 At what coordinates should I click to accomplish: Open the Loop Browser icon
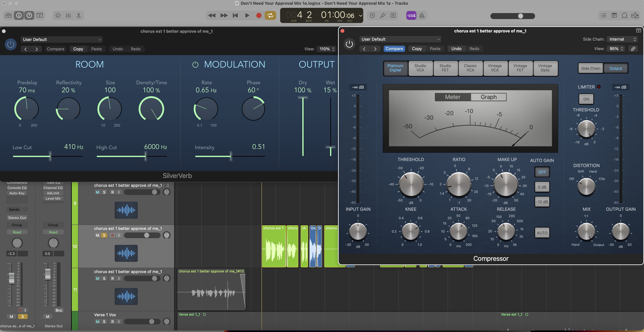(x=624, y=15)
